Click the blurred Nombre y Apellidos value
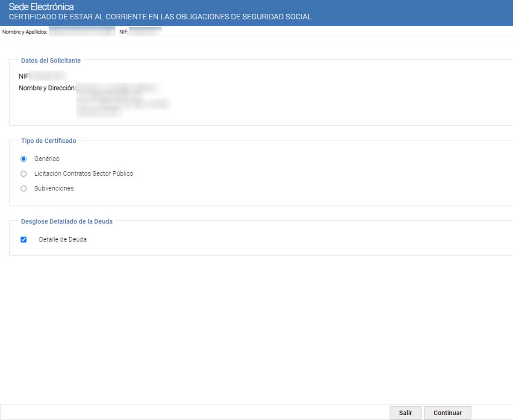Screen dimensions: 513x420 click(x=82, y=32)
